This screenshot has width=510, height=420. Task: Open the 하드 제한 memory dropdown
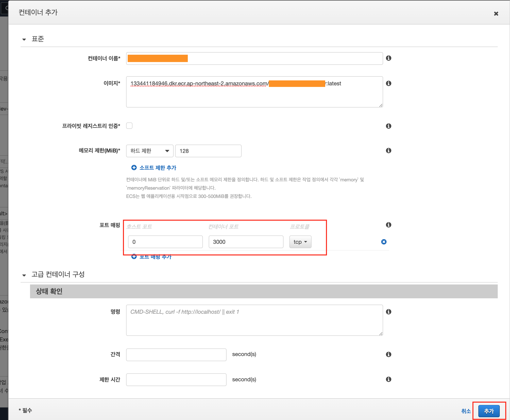(149, 151)
